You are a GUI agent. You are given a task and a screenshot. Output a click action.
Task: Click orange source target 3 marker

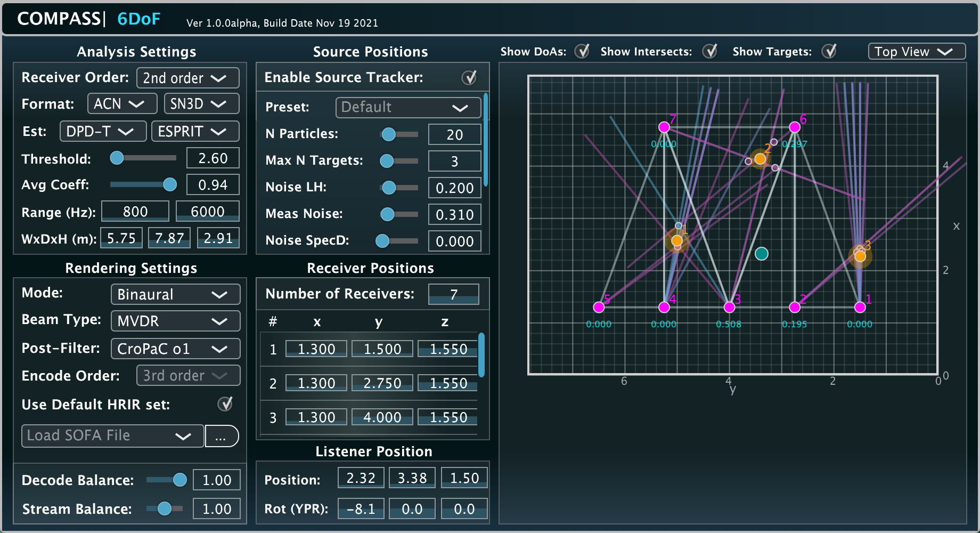[x=860, y=256]
